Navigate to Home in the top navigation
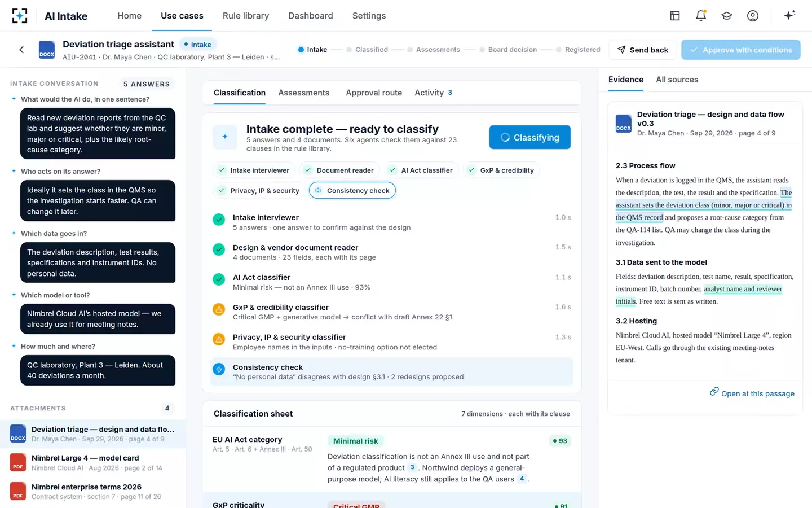 pos(130,16)
